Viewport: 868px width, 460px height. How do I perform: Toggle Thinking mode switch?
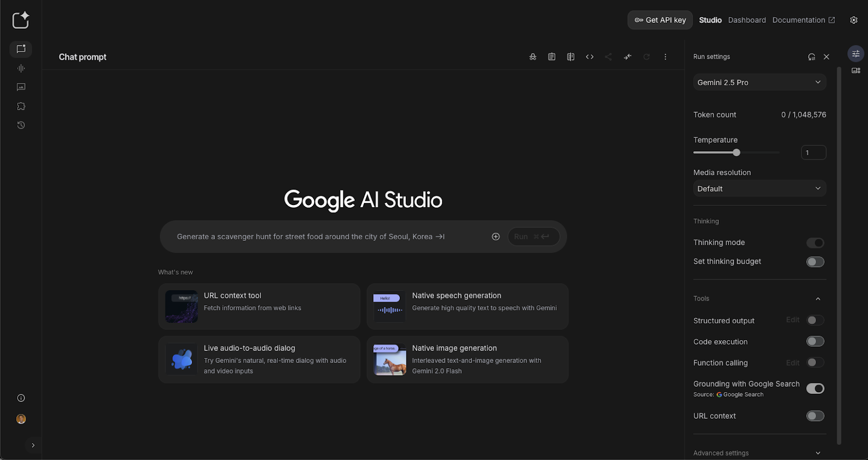[815, 242]
